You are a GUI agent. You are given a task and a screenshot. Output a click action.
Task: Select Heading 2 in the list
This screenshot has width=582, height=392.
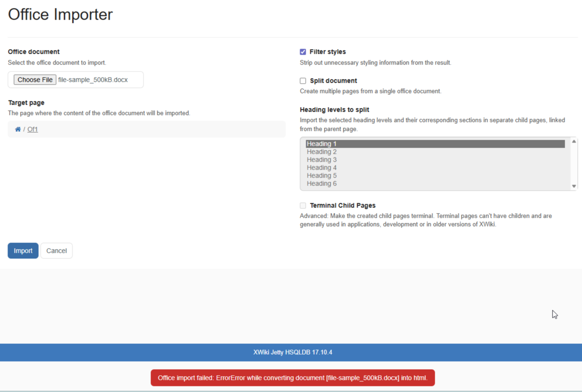pos(322,152)
